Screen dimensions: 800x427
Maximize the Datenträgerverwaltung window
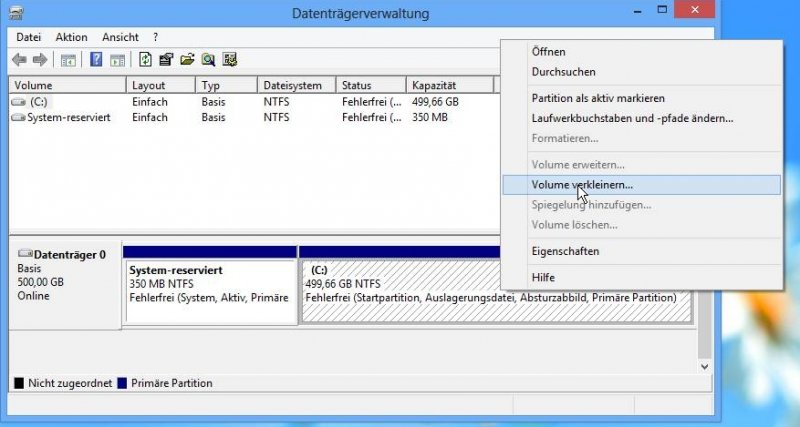coord(662,10)
